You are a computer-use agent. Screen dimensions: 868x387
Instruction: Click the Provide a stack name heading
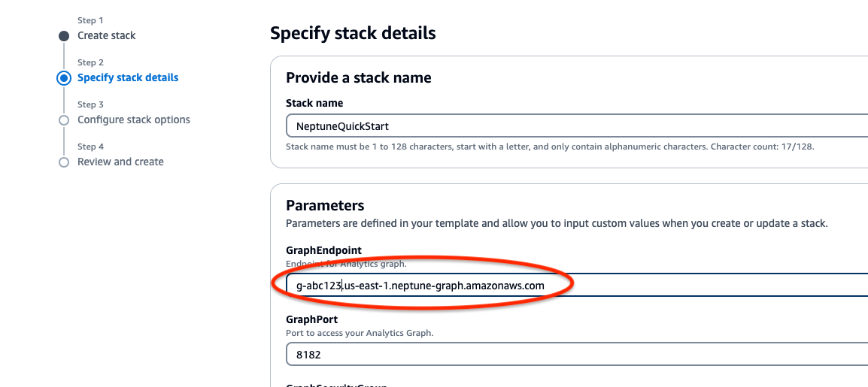tap(359, 78)
